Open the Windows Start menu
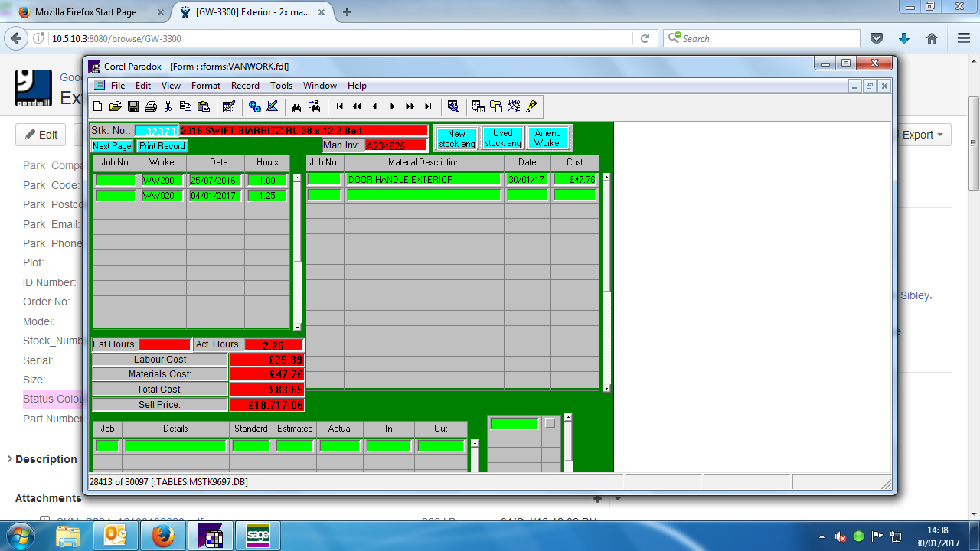Viewport: 980px width, 551px height. click(x=20, y=536)
